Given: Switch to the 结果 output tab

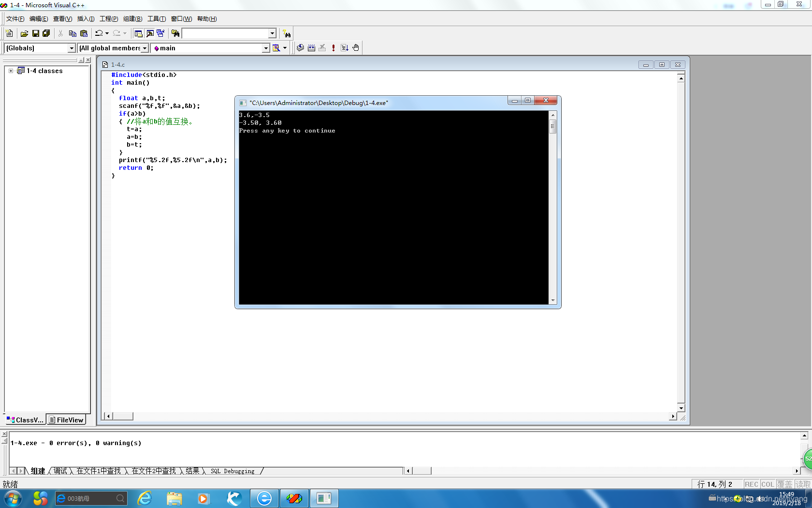Looking at the screenshot, I should [x=193, y=471].
